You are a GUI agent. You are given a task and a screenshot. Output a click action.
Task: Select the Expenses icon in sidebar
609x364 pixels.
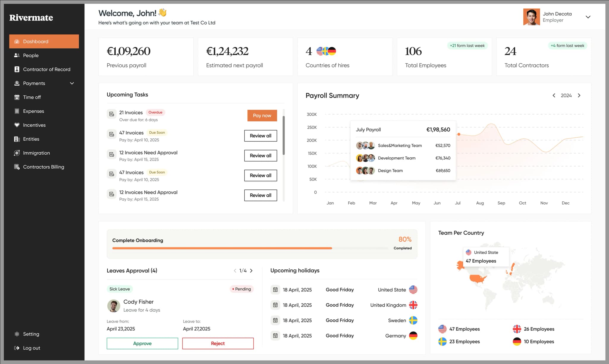[x=17, y=111]
